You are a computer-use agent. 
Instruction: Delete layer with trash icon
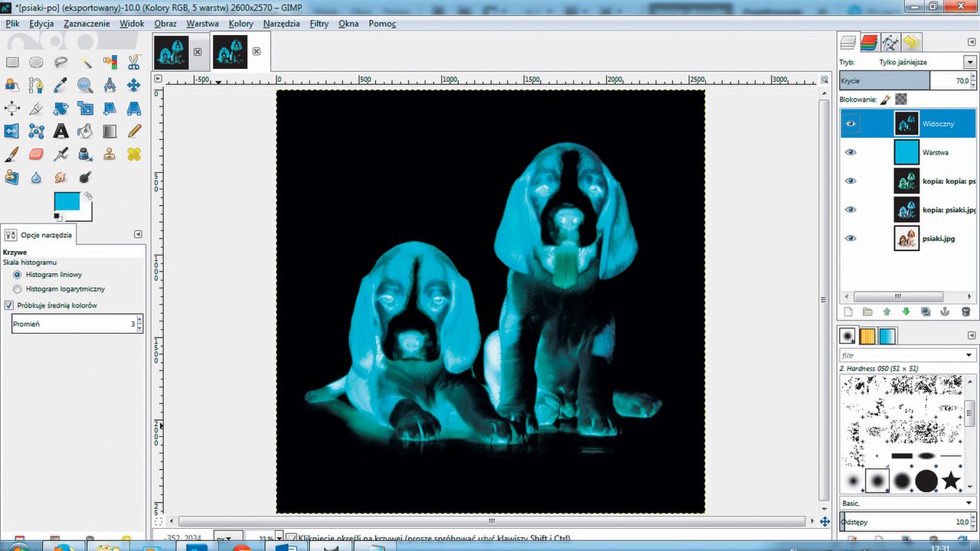965,311
